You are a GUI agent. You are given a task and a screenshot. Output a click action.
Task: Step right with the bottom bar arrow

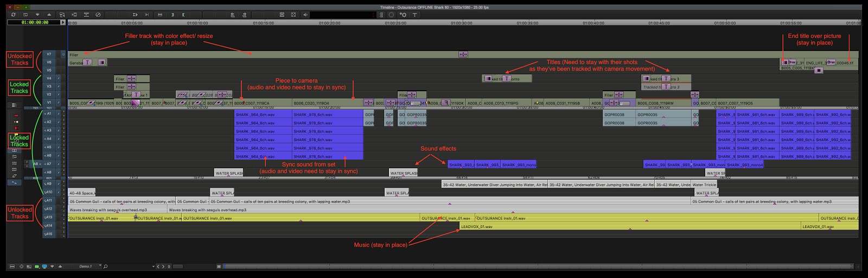tap(163, 267)
